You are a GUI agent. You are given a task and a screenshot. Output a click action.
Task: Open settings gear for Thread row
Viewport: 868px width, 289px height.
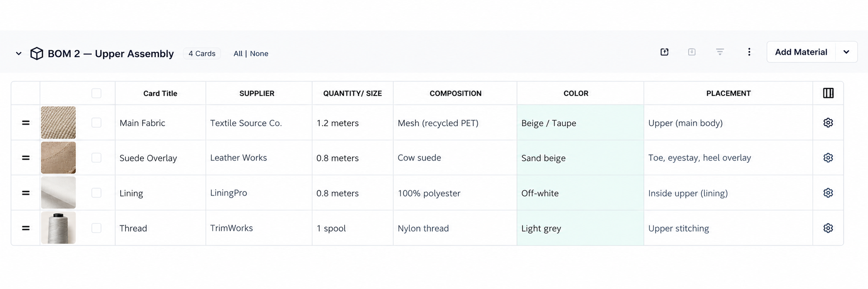click(x=828, y=228)
